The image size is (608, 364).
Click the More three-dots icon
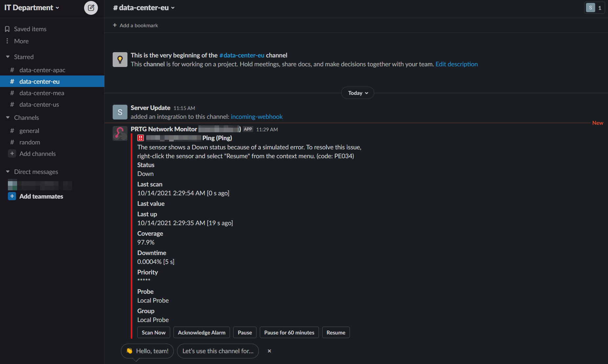click(7, 41)
